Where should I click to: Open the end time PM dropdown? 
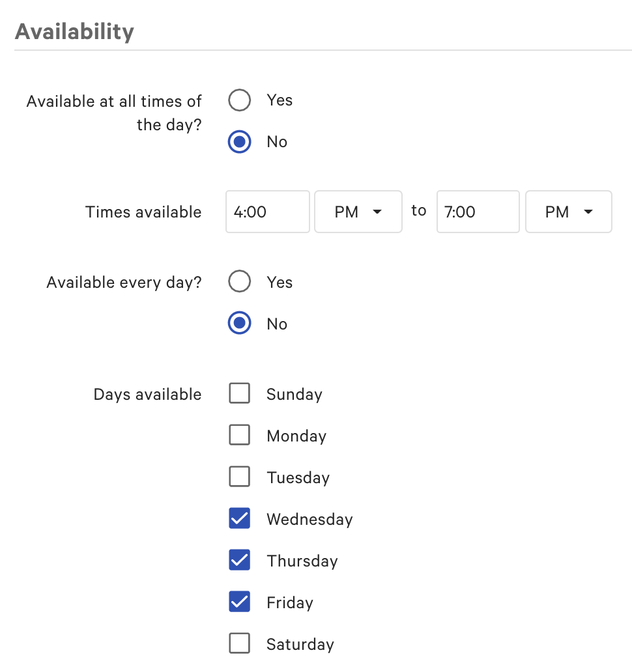pyautogui.click(x=568, y=212)
